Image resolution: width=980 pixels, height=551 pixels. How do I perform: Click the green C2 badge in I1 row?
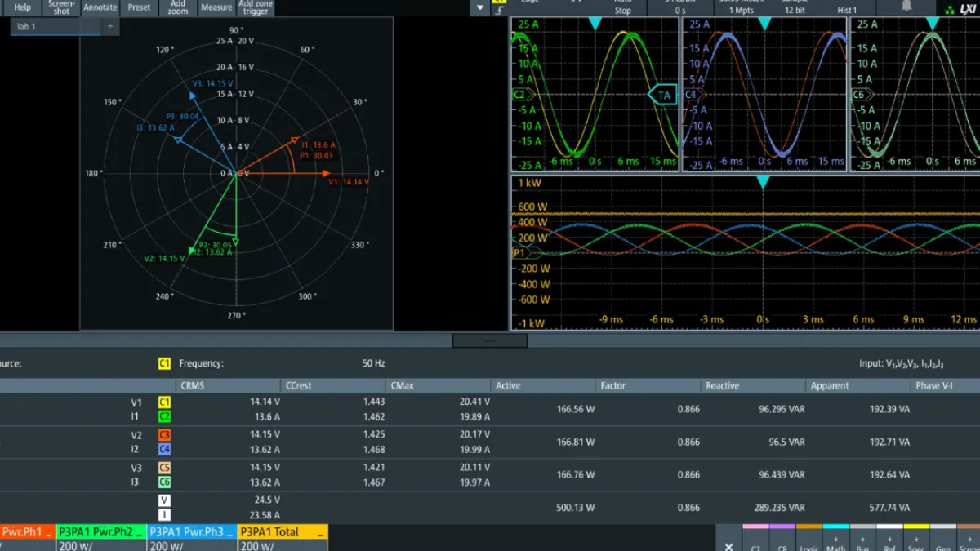[x=164, y=416]
